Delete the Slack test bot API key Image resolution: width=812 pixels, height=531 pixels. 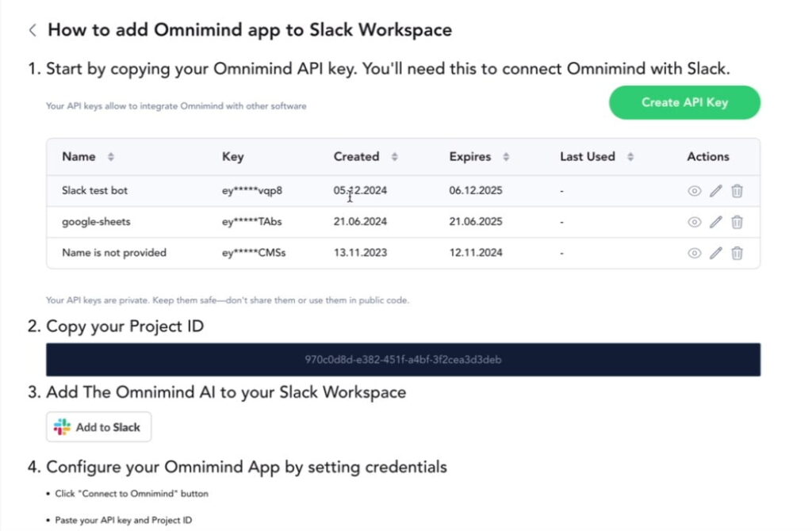pos(737,190)
